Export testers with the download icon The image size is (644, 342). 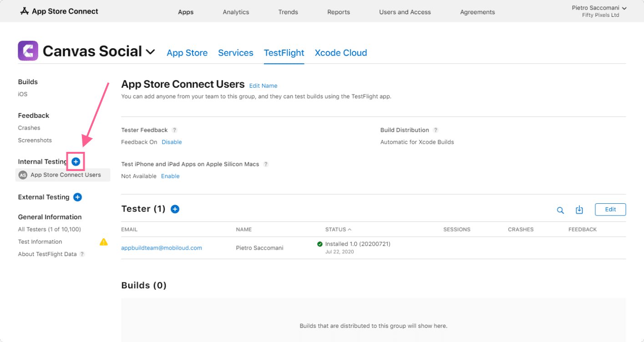point(579,210)
